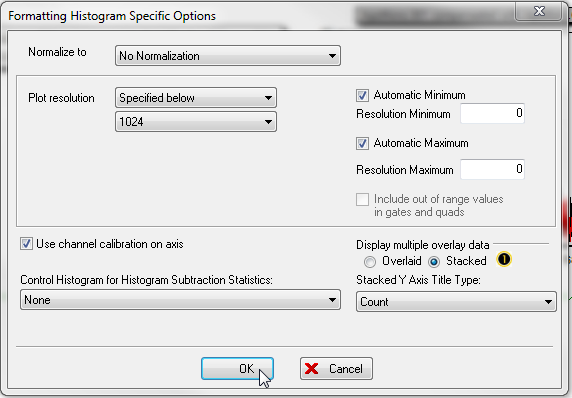Open the Plot resolution 'Specified below' dropdown
The height and width of the screenshot is (398, 572).
tap(196, 98)
